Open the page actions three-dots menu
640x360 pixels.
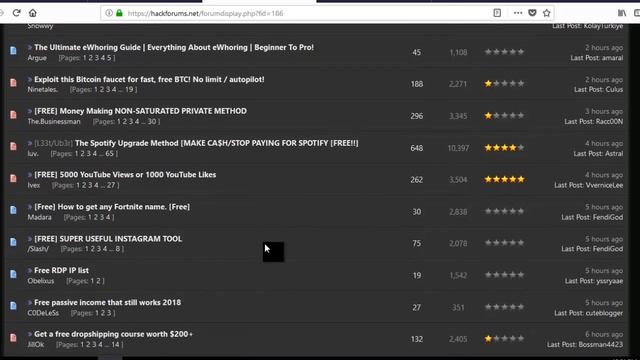518,13
